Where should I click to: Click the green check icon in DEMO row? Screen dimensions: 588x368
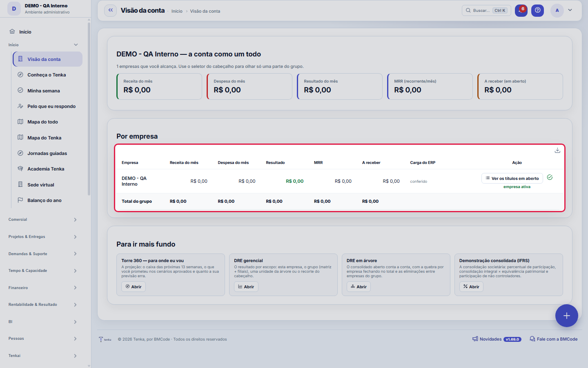[x=550, y=177]
